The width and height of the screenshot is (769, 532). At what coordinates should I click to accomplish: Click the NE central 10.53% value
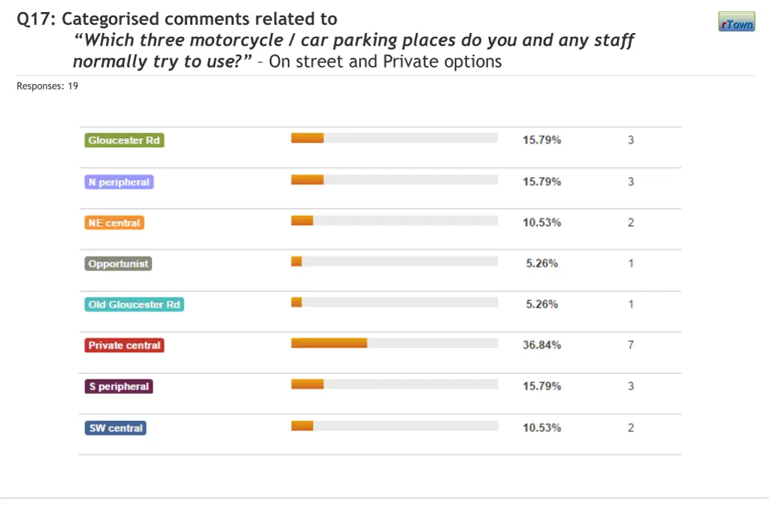[x=541, y=223]
